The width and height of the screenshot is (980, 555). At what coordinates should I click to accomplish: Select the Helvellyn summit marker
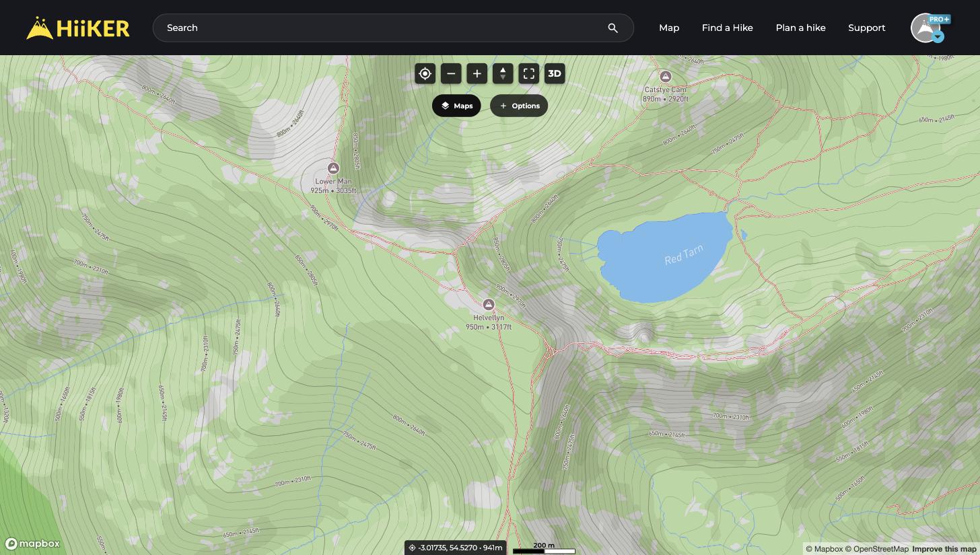pyautogui.click(x=489, y=305)
